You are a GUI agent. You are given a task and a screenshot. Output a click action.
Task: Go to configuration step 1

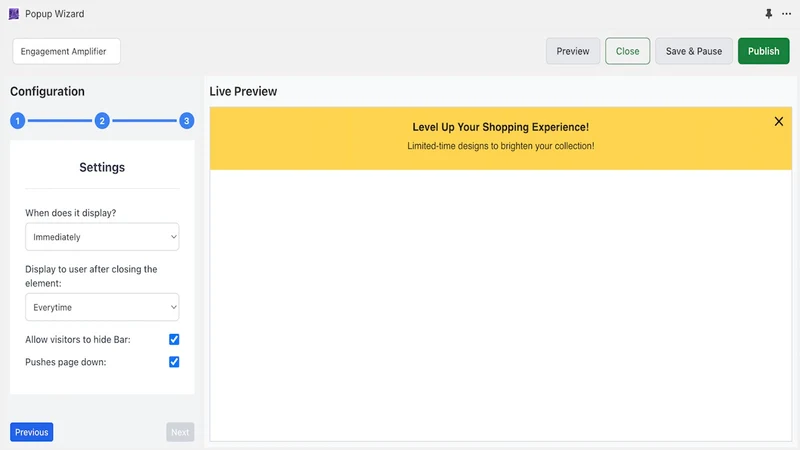coord(17,121)
